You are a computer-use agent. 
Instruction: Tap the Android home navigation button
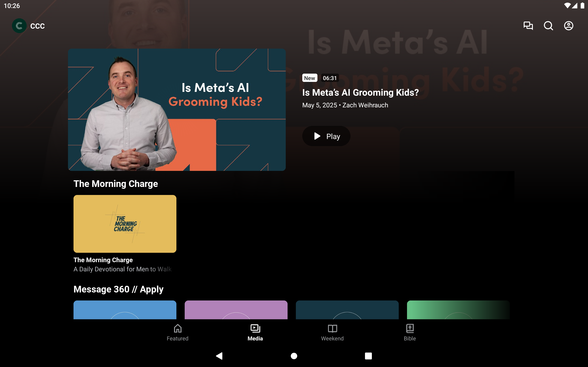tap(294, 356)
